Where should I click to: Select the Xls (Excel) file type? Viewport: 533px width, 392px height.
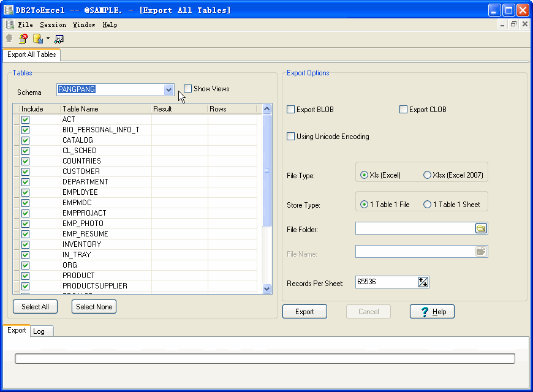(364, 175)
